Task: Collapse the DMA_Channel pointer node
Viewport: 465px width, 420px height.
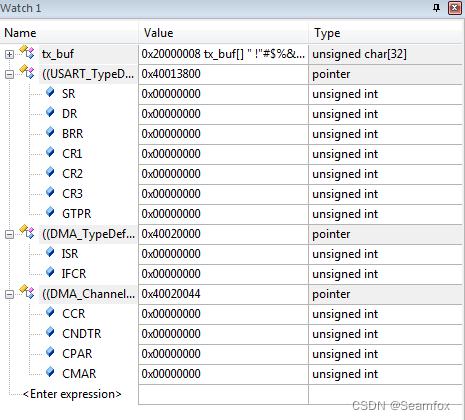Action: [9, 294]
